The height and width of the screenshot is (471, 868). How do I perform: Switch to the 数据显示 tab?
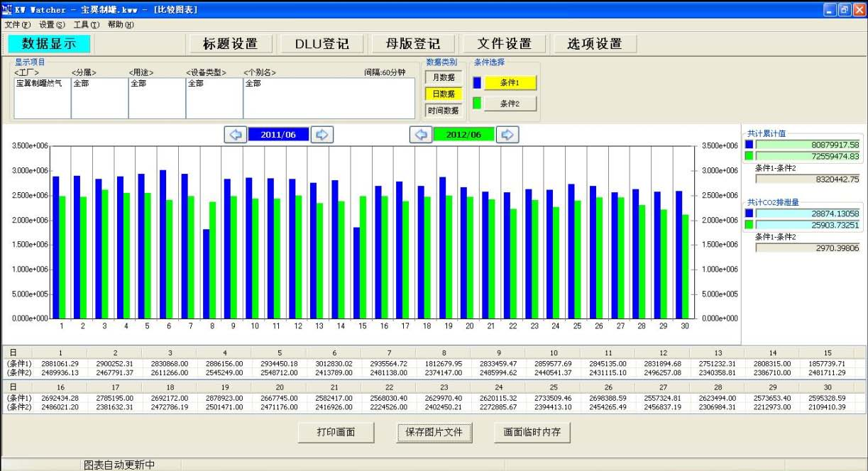tap(49, 43)
